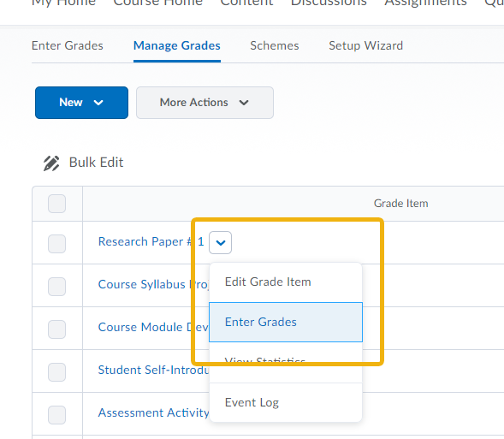This screenshot has height=439, width=504.
Task: Click the Grade Item column header
Action: point(400,204)
